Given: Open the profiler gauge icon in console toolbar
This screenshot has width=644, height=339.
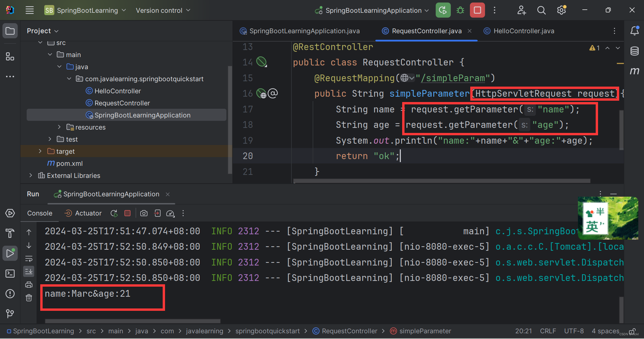Looking at the screenshot, I should 170,213.
